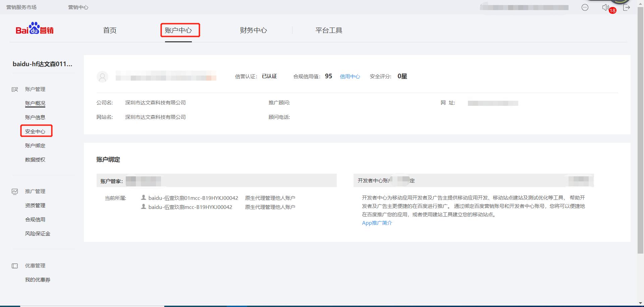Go back to the 首页 tab
The image size is (644, 307).
click(x=110, y=30)
